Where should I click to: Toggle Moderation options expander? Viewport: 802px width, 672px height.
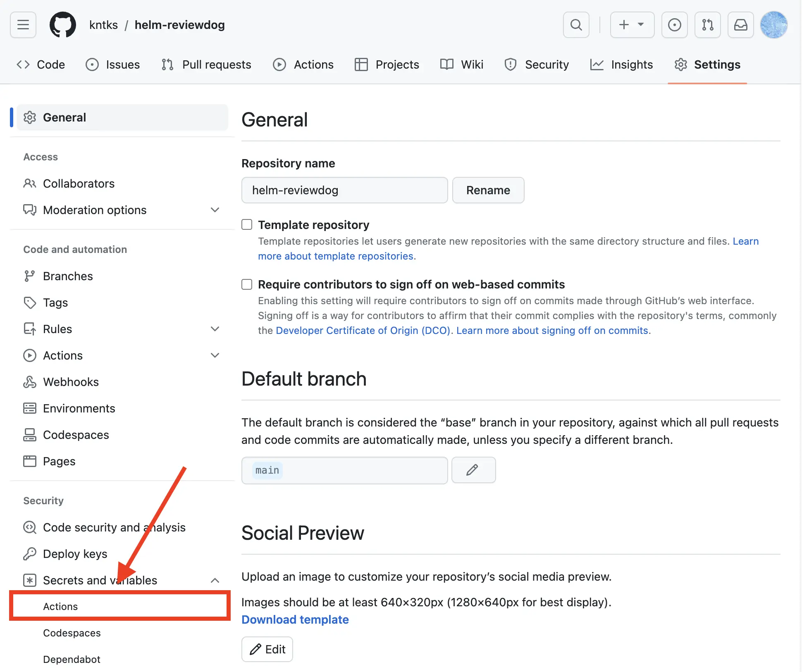click(215, 210)
